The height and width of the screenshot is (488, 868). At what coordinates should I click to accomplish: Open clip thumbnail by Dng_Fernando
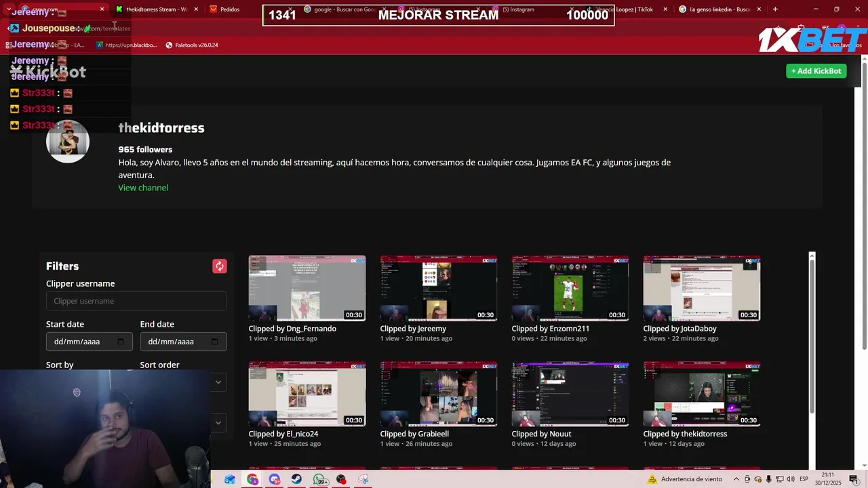pyautogui.click(x=307, y=288)
